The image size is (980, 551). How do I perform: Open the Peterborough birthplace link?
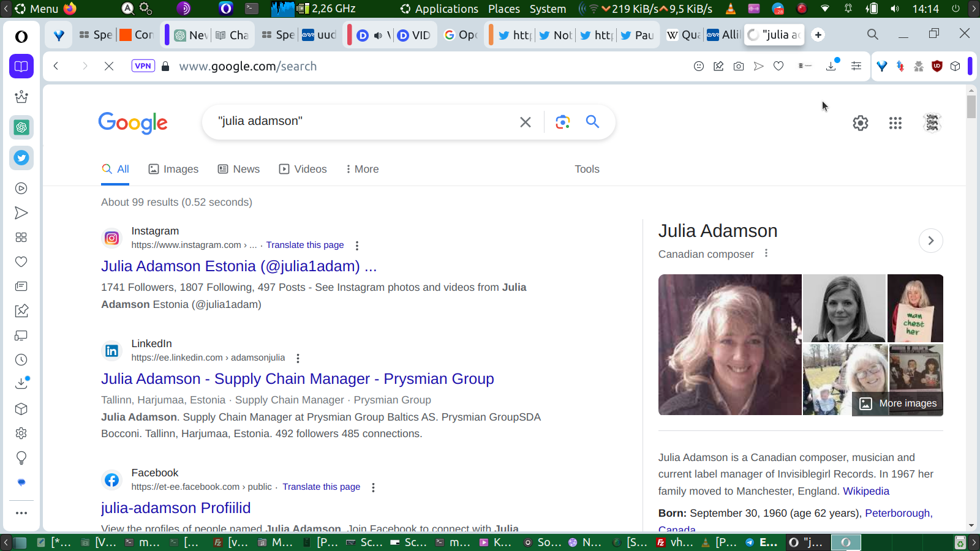897,513
